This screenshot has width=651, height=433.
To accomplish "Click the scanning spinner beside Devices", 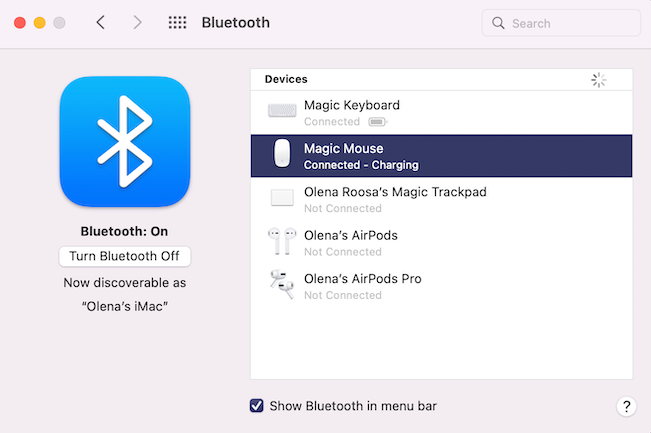I will pyautogui.click(x=598, y=79).
